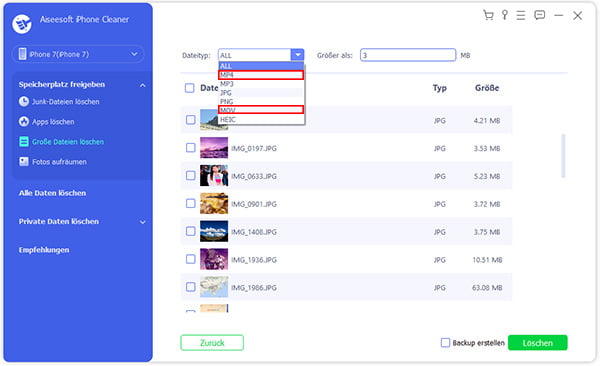Open the feedback chat icon
This screenshot has width=600, height=366.
point(540,15)
